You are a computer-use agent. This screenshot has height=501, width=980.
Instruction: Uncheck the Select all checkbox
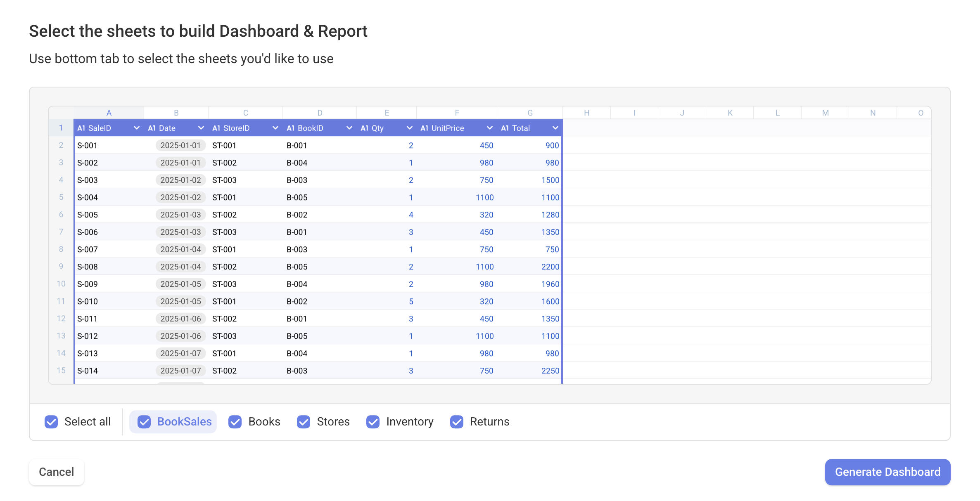coord(51,421)
